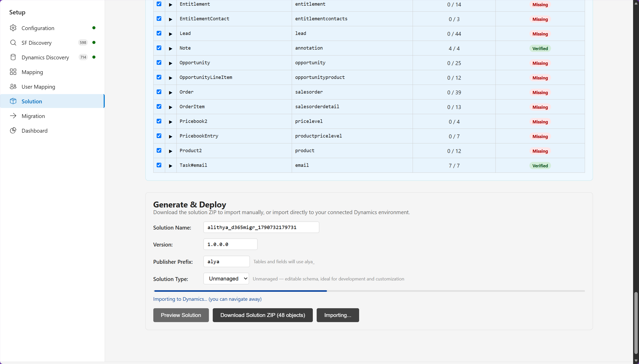Expand the EntitlementContact row
This screenshot has width=639, height=364.
click(x=171, y=19)
